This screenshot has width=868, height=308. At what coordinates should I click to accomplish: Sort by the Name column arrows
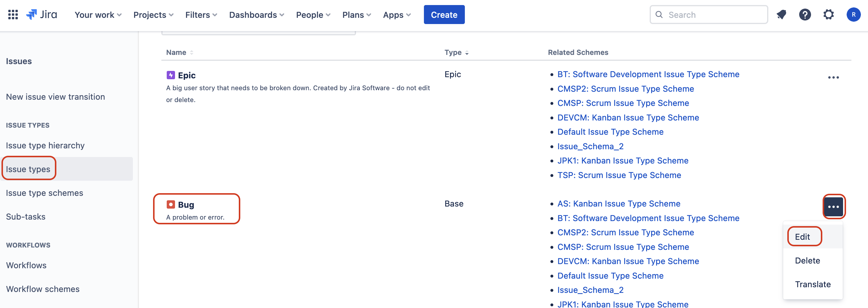pos(191,53)
